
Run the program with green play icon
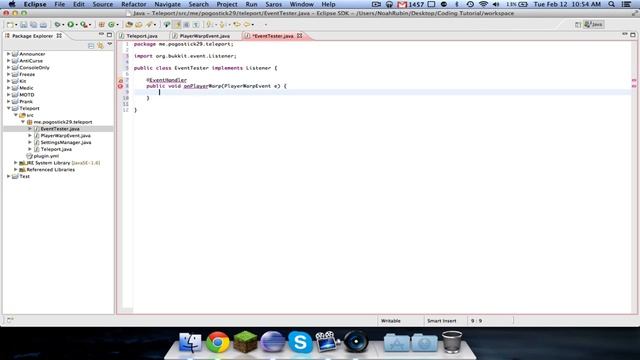click(x=71, y=24)
